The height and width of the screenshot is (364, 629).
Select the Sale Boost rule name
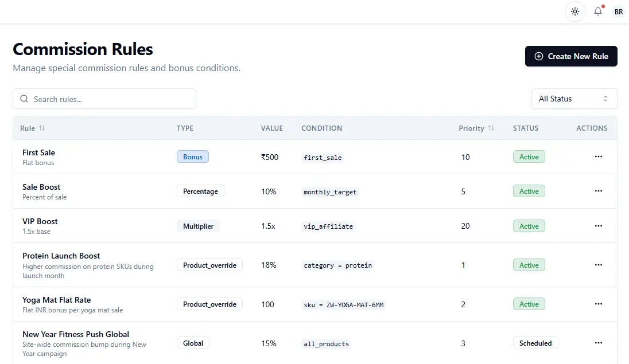[x=41, y=187]
